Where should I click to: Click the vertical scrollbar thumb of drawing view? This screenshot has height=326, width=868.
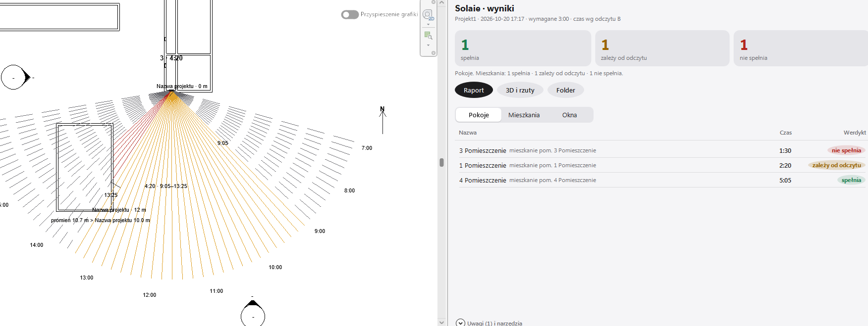point(441,162)
